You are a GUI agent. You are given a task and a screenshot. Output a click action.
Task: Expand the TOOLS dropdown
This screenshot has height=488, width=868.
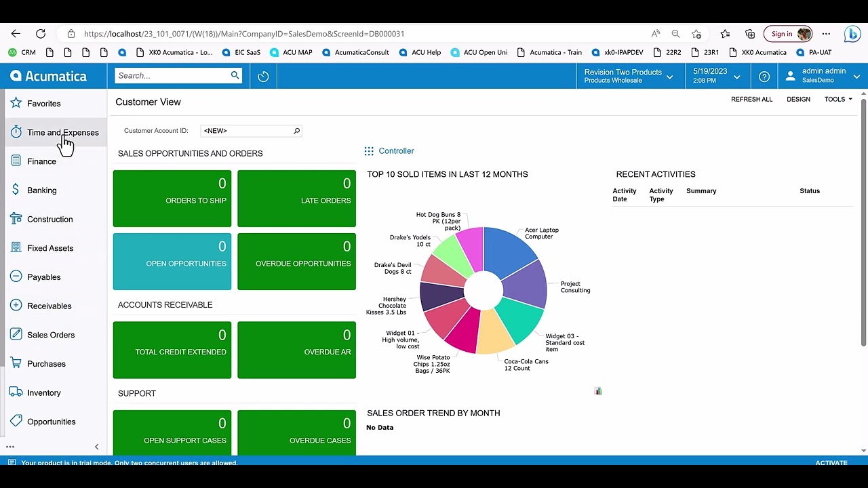pyautogui.click(x=838, y=100)
